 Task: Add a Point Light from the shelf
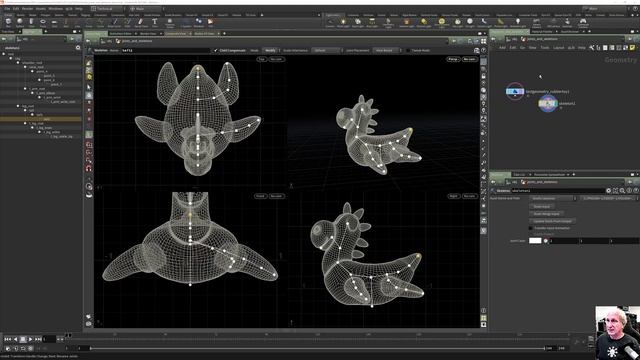pyautogui.click(x=343, y=23)
